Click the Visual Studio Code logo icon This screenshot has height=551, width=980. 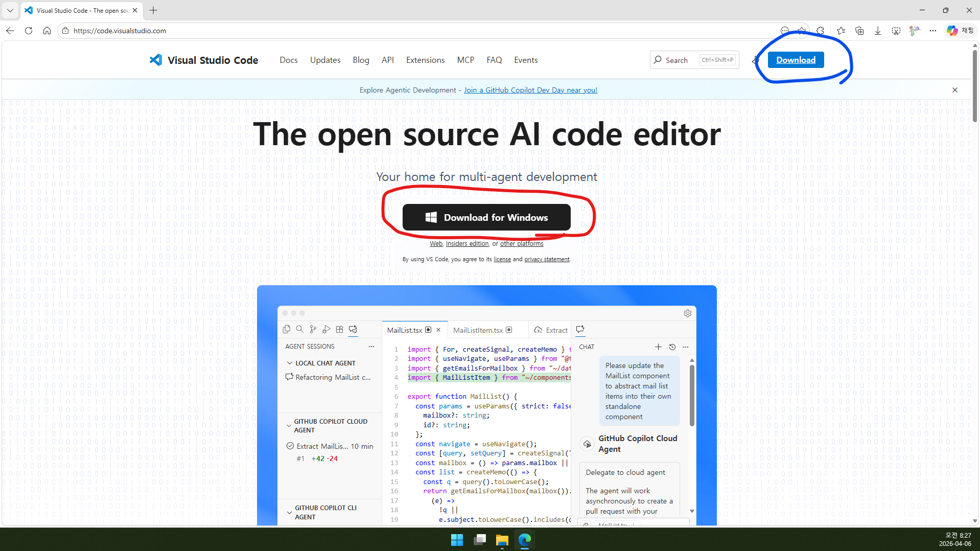click(156, 60)
